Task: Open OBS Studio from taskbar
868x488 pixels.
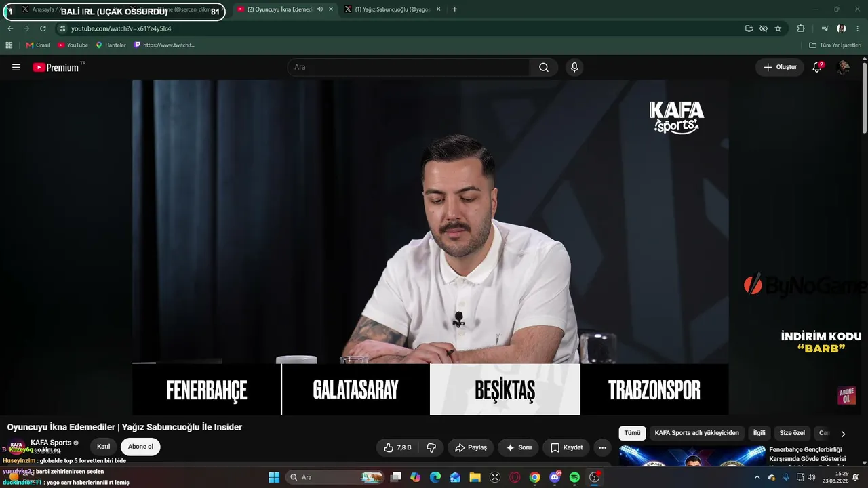Action: pos(595,477)
